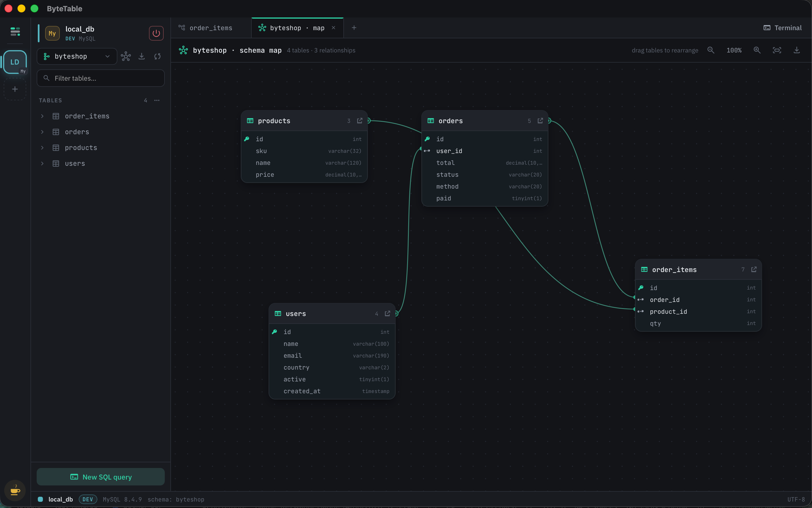Expand the orders tree node
812x508 pixels.
coord(42,132)
